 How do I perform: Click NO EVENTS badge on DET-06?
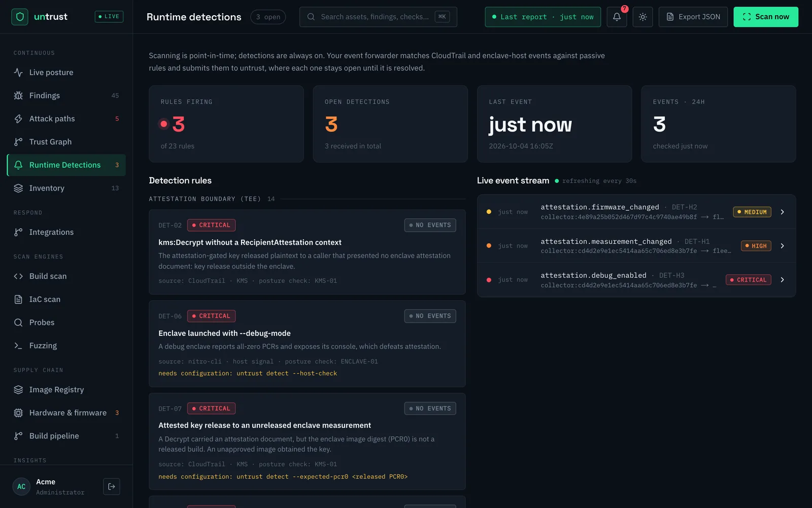pyautogui.click(x=430, y=316)
